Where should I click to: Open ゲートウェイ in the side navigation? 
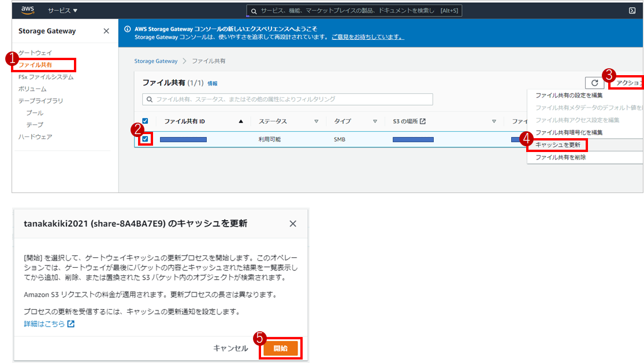pos(35,53)
